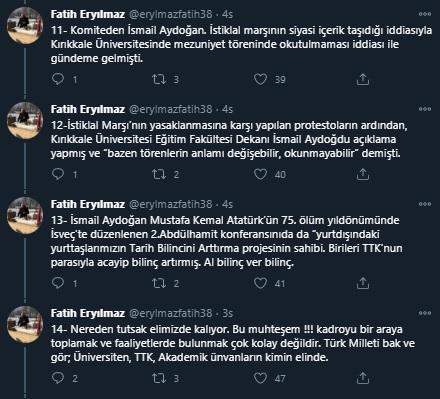Open Fatih Eryılmaz profile from tweet 11

[88, 14]
